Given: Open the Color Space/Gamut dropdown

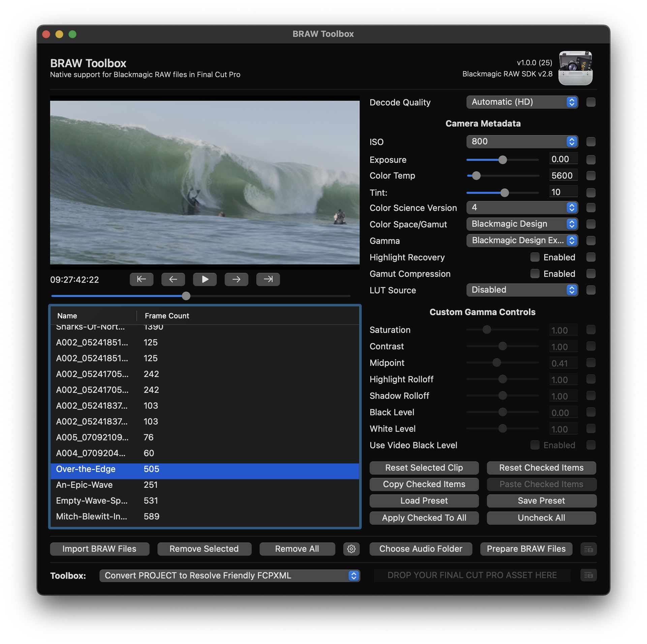Looking at the screenshot, I should [522, 224].
